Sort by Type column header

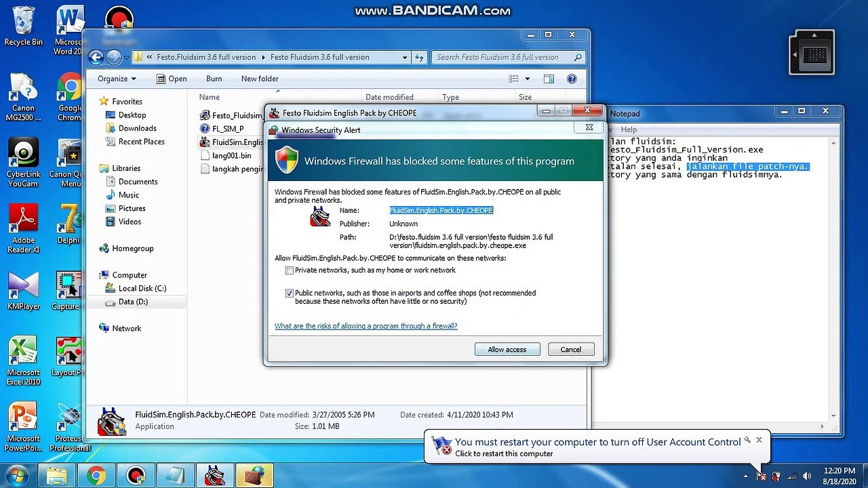(451, 98)
